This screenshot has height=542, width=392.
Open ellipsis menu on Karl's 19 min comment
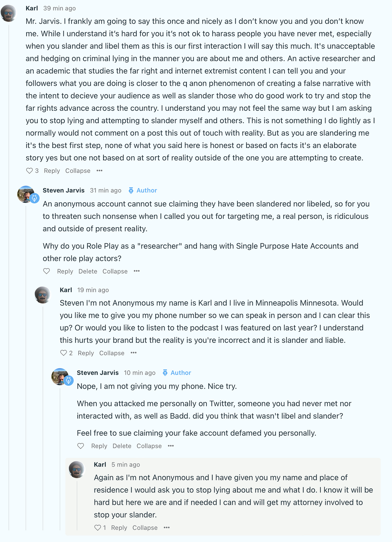point(134,353)
